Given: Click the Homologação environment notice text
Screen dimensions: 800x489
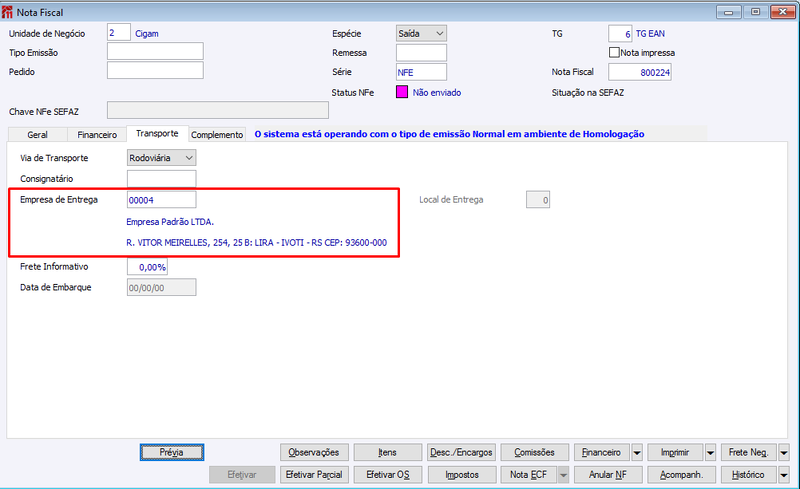Looking at the screenshot, I should click(449, 134).
